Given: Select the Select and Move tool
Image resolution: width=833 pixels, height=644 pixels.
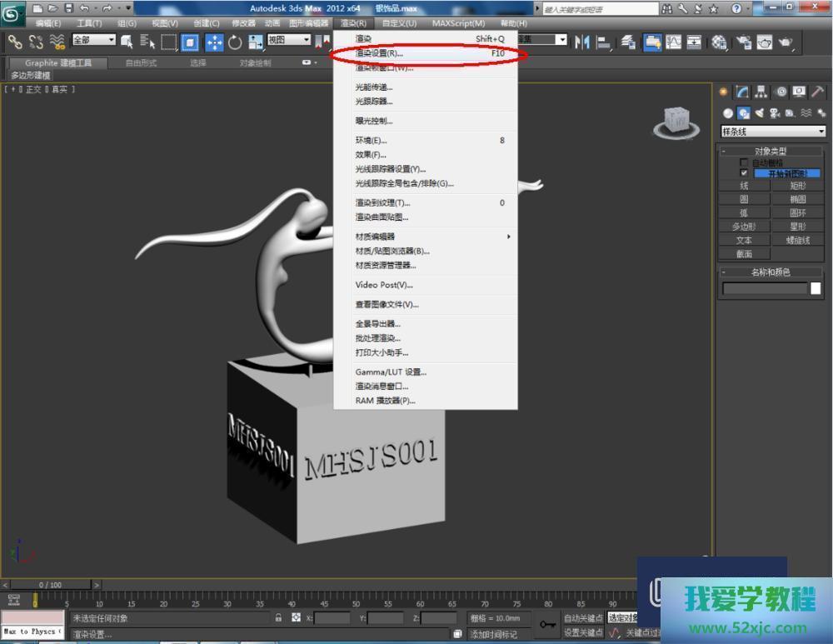Looking at the screenshot, I should click(213, 42).
